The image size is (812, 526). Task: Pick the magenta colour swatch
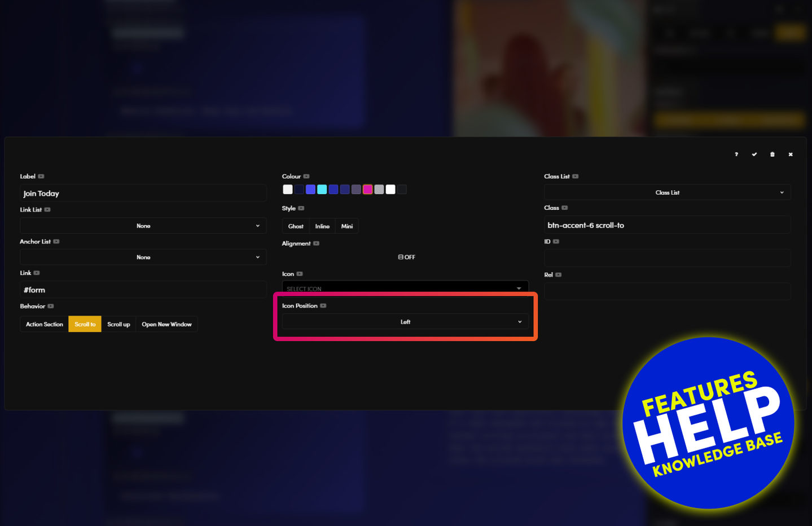coord(367,189)
